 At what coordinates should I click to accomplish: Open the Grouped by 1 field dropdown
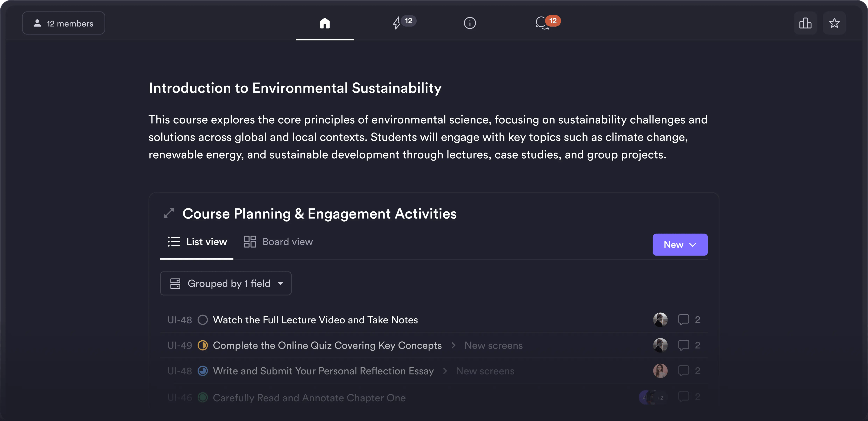pos(226,283)
